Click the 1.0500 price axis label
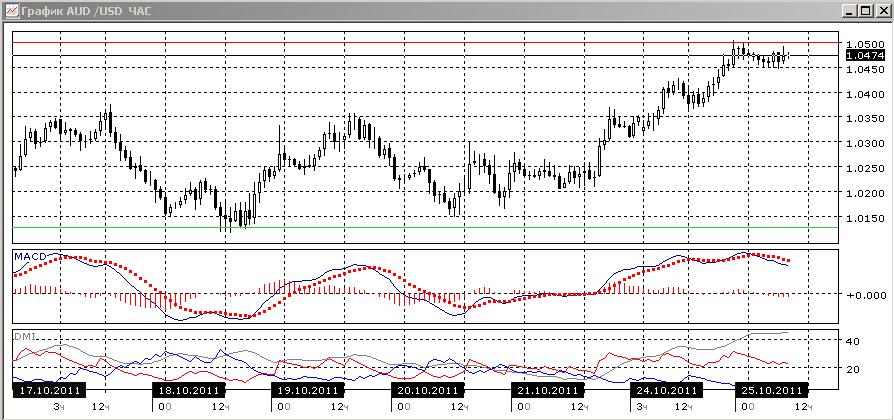Image resolution: width=894 pixels, height=420 pixels. click(865, 44)
